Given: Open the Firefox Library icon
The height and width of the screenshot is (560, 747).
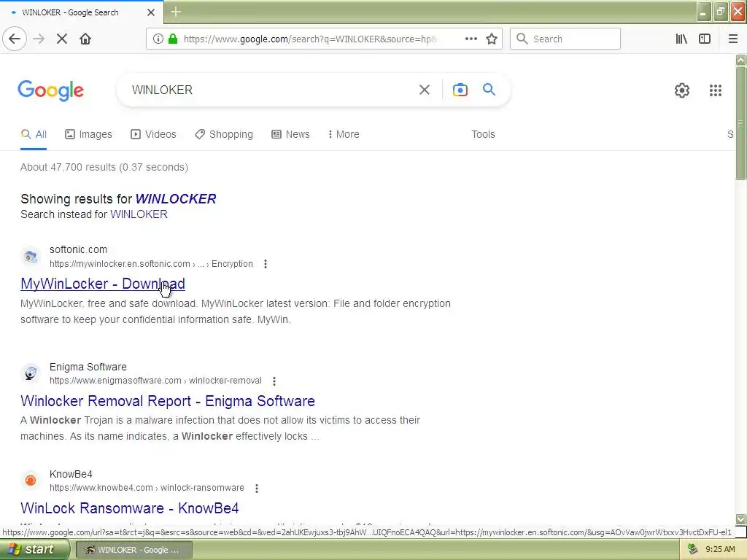Looking at the screenshot, I should tap(681, 39).
